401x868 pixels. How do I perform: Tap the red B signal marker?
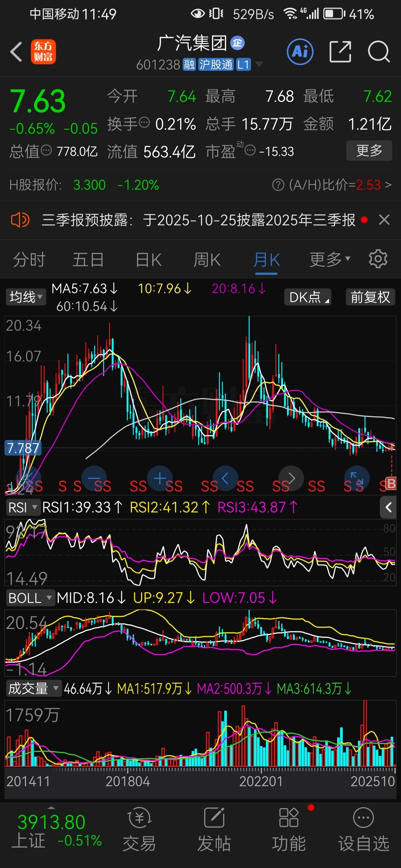coord(391,484)
